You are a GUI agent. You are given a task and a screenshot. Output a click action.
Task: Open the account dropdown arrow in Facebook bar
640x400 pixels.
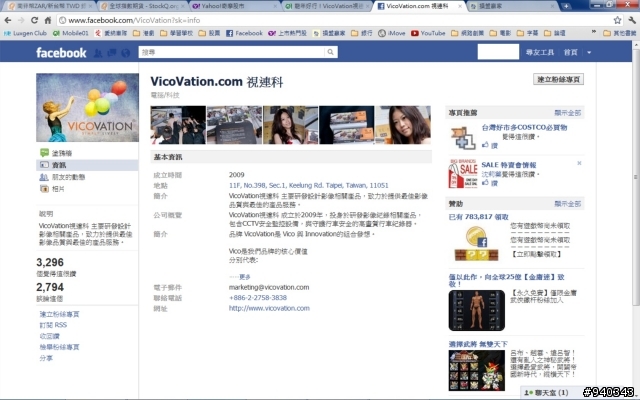[x=589, y=52]
